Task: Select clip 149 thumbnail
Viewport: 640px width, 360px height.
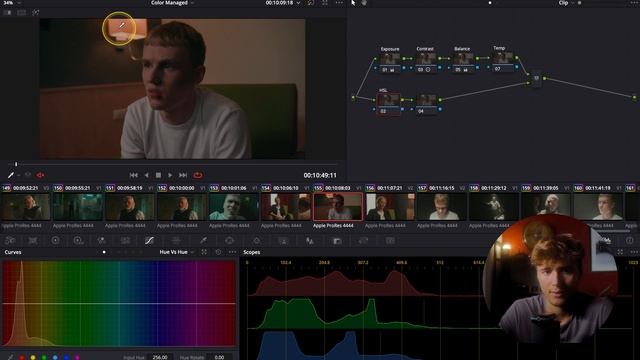Action: (25, 207)
